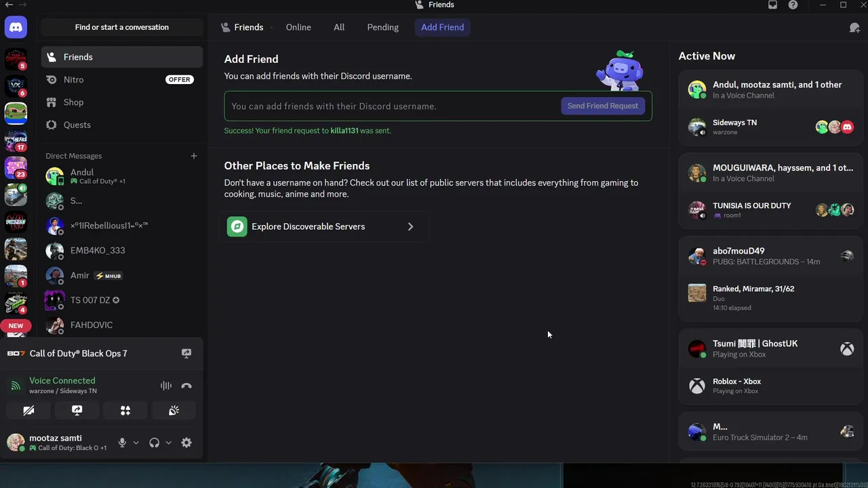Disconnect from the voice channel
The width and height of the screenshot is (868, 488).
[186, 386]
